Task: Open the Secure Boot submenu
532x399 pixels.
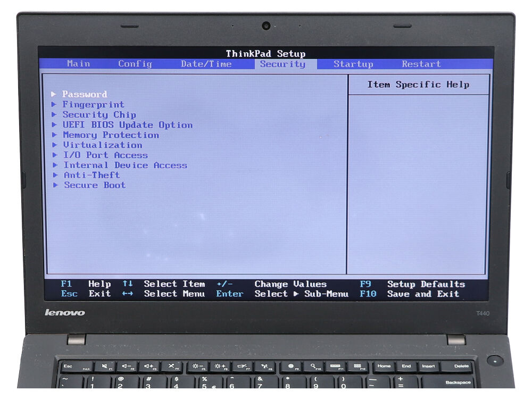Action: 95,185
